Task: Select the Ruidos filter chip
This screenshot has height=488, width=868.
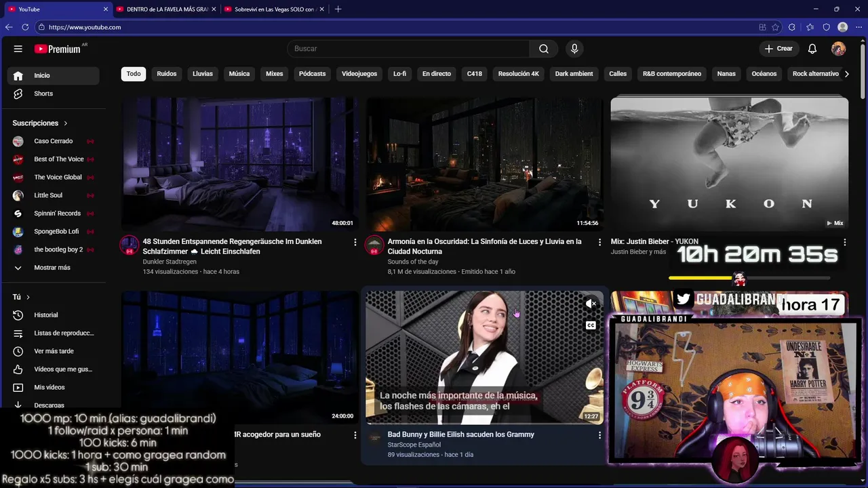Action: pyautogui.click(x=167, y=74)
